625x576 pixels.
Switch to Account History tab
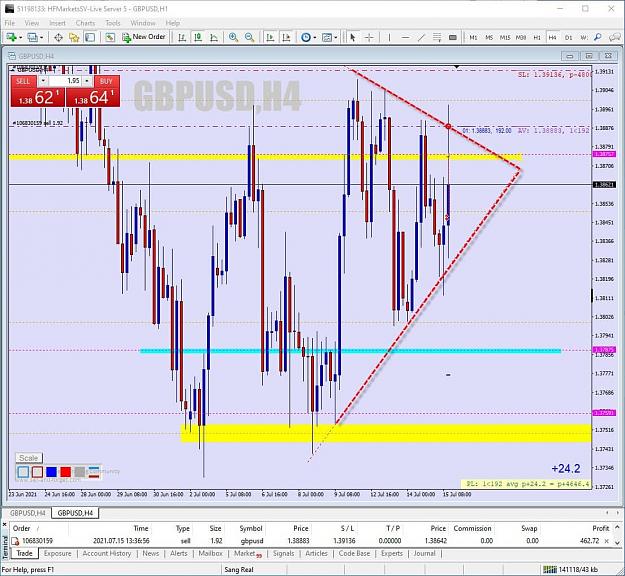click(x=106, y=553)
